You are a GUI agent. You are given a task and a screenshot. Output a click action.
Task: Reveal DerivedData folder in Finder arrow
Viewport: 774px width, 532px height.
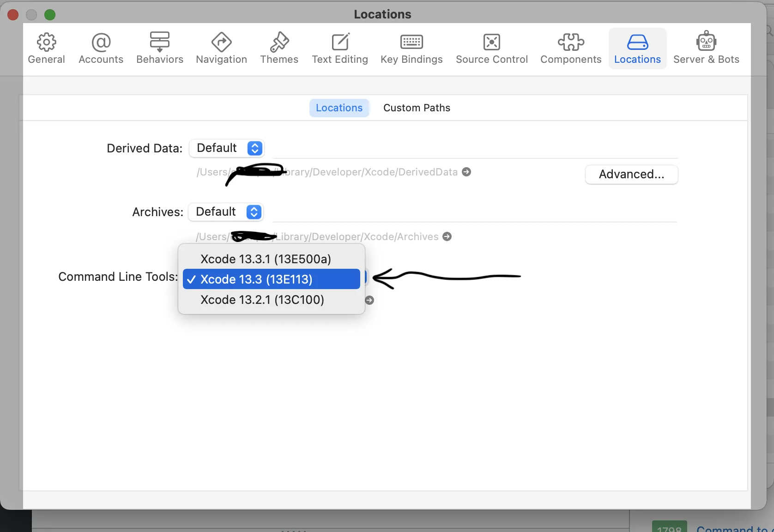coord(467,172)
